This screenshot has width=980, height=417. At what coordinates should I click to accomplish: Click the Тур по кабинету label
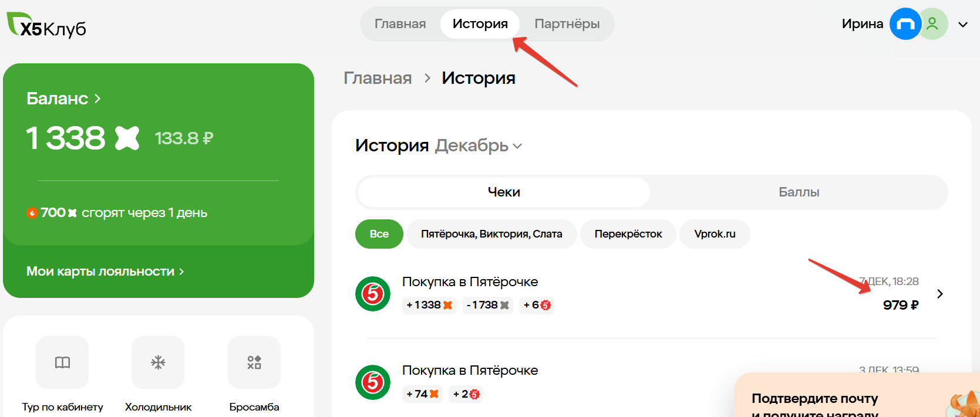point(62,407)
